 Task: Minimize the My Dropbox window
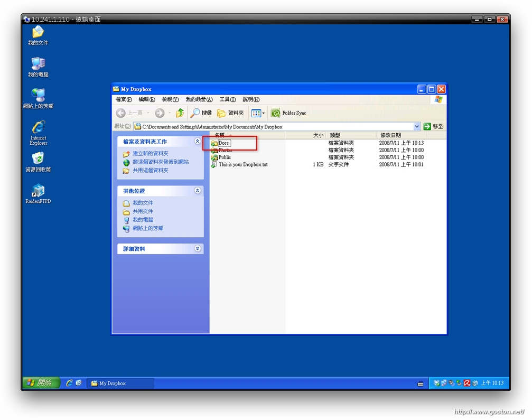click(x=422, y=89)
